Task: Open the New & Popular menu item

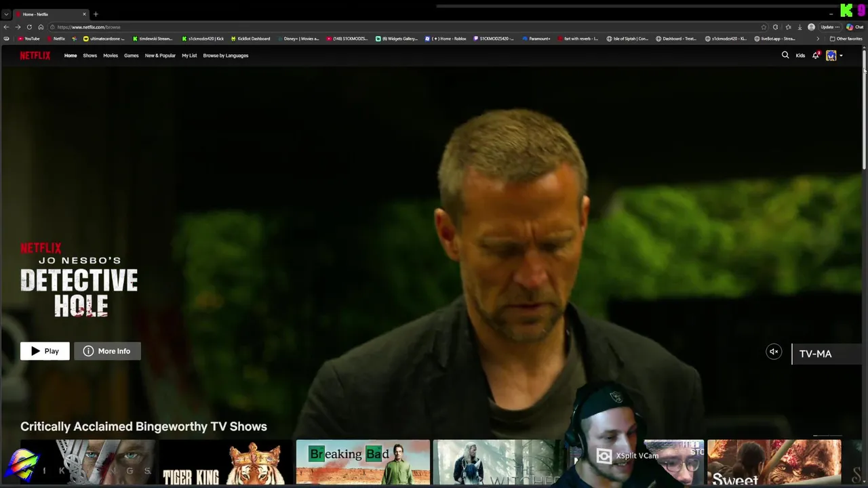Action: pos(160,56)
